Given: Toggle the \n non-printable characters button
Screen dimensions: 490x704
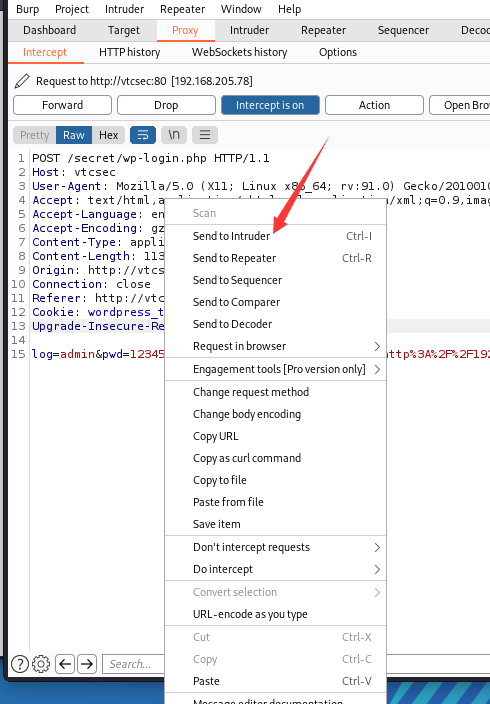Looking at the screenshot, I should click(x=174, y=135).
